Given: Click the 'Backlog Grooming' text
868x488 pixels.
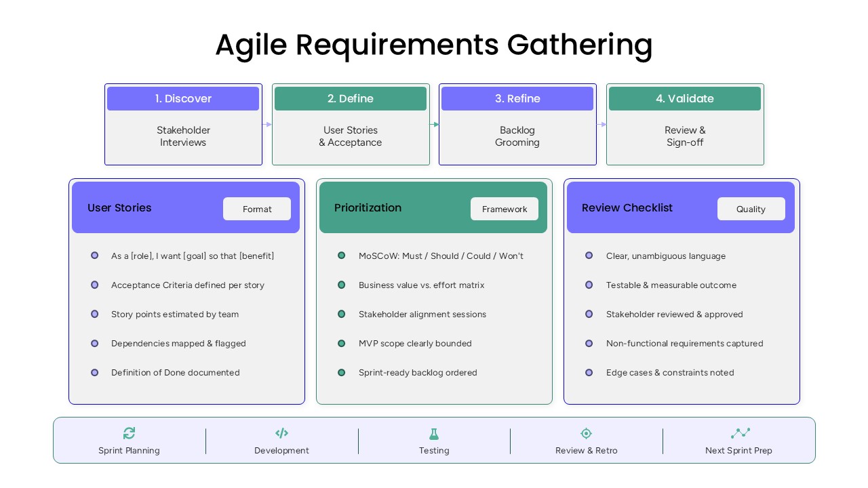Looking at the screenshot, I should tap(517, 136).
